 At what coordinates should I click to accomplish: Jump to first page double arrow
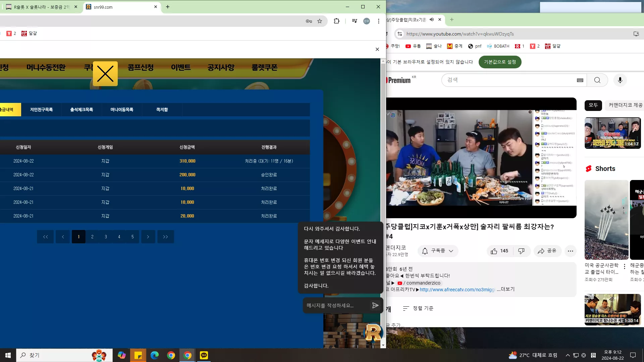tap(45, 237)
